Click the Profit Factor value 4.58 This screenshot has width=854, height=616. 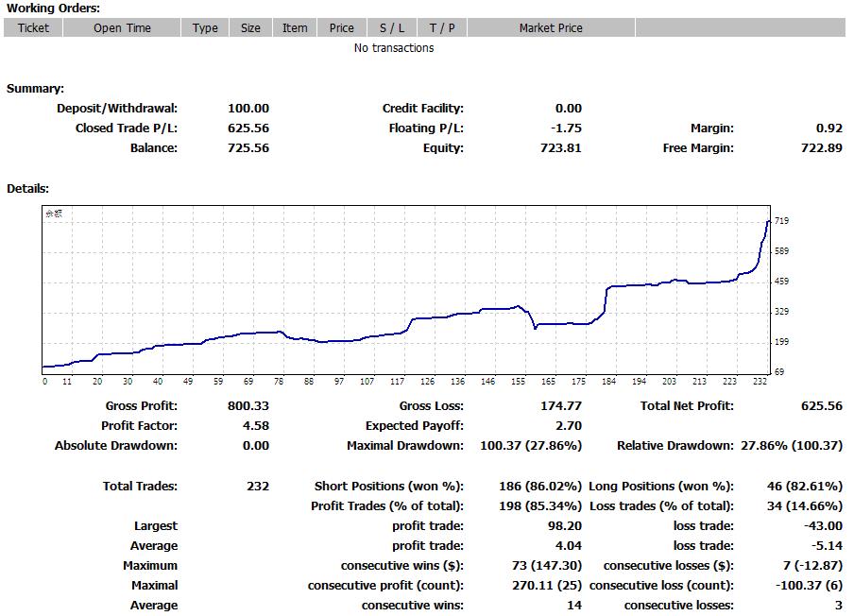point(255,426)
